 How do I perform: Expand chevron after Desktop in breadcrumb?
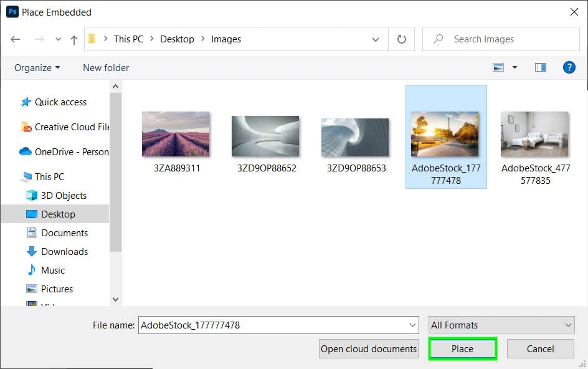[203, 39]
